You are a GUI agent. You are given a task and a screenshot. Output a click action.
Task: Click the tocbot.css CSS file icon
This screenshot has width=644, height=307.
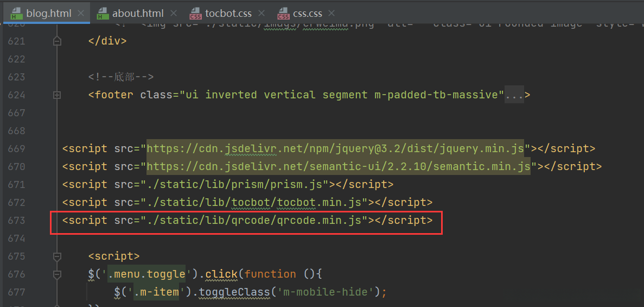pos(195,14)
